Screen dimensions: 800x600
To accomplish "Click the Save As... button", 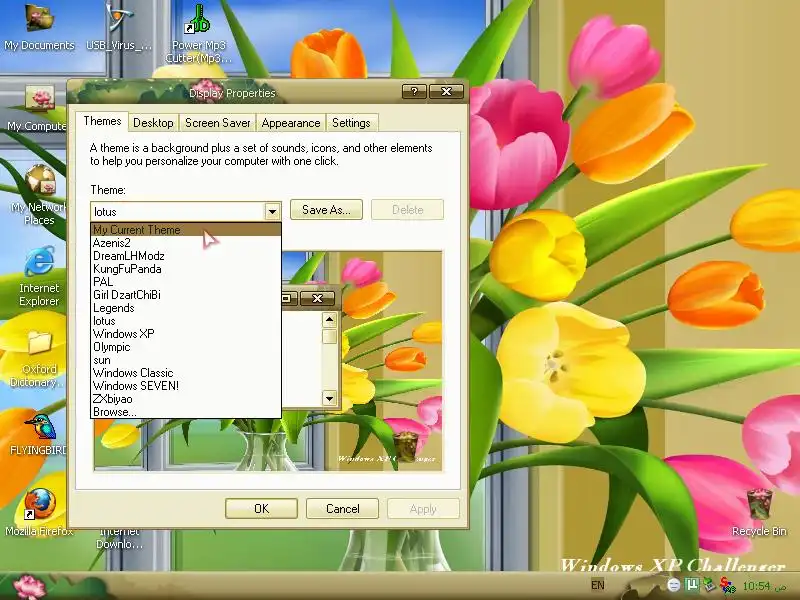I will pyautogui.click(x=326, y=210).
